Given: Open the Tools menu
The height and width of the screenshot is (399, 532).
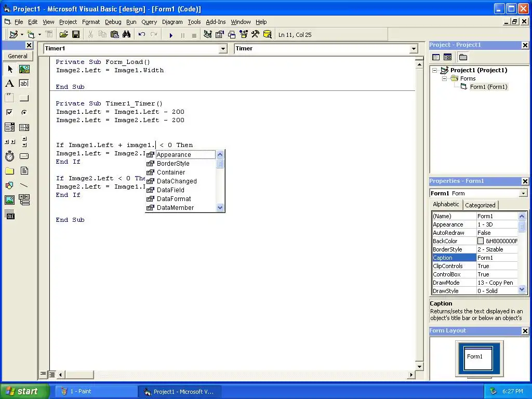Looking at the screenshot, I should [x=194, y=22].
